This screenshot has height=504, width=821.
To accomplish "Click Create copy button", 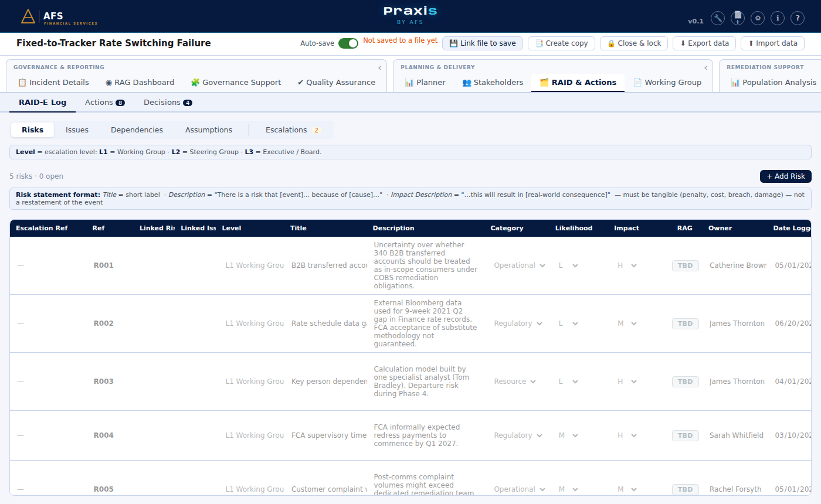I will click(x=562, y=43).
